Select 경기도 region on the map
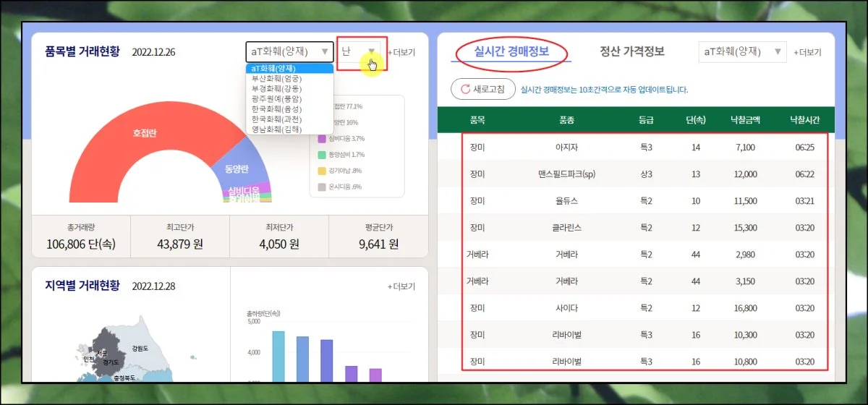The height and width of the screenshot is (405, 868). [x=111, y=361]
